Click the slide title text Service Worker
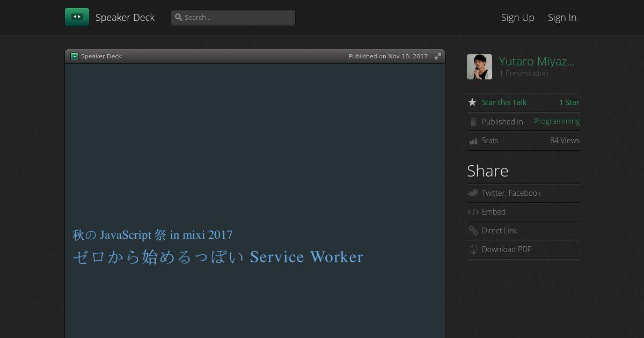The image size is (644, 338). click(x=307, y=257)
